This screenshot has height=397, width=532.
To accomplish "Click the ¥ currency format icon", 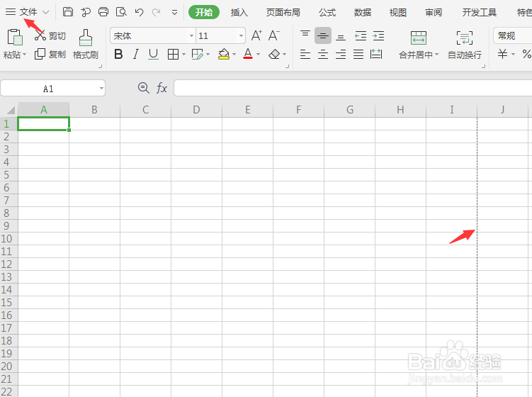I will pos(502,54).
